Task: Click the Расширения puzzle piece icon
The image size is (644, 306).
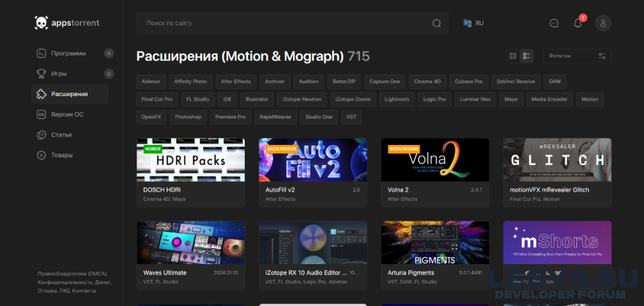Action: coord(41,94)
